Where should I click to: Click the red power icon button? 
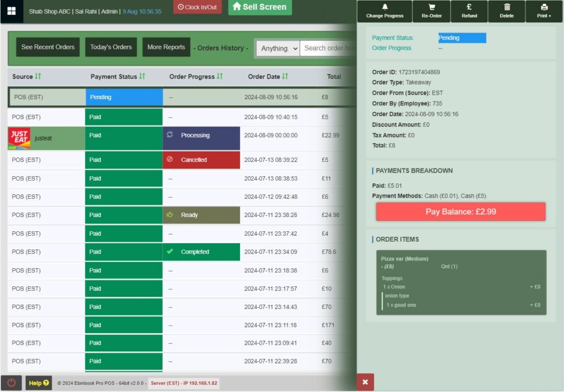click(12, 383)
